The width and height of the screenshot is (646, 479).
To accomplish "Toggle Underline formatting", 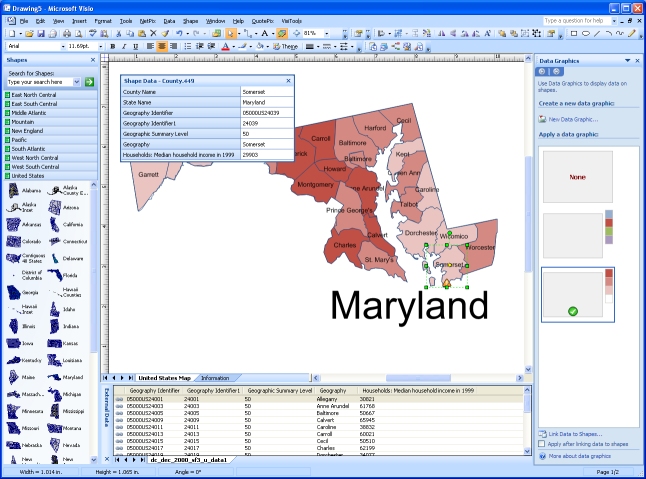I will tap(135, 47).
